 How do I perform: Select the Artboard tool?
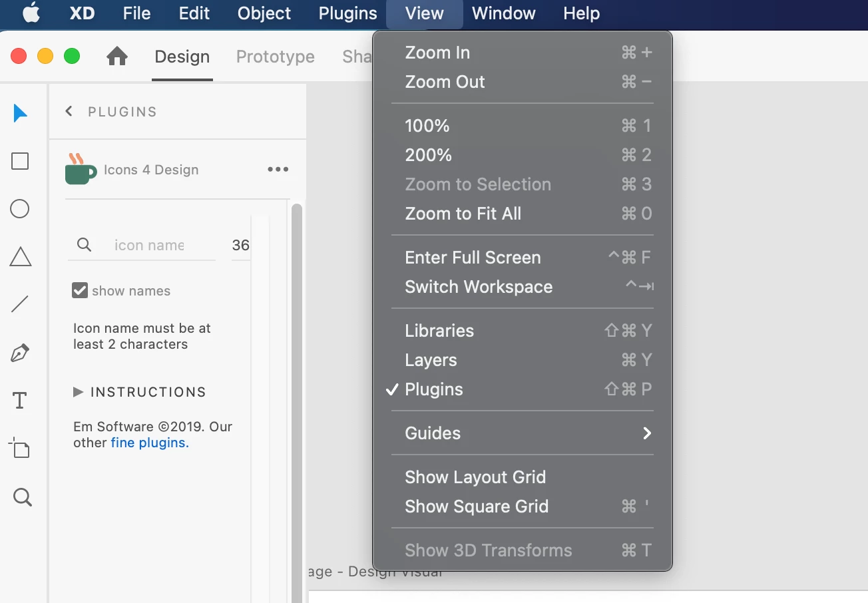pos(19,448)
